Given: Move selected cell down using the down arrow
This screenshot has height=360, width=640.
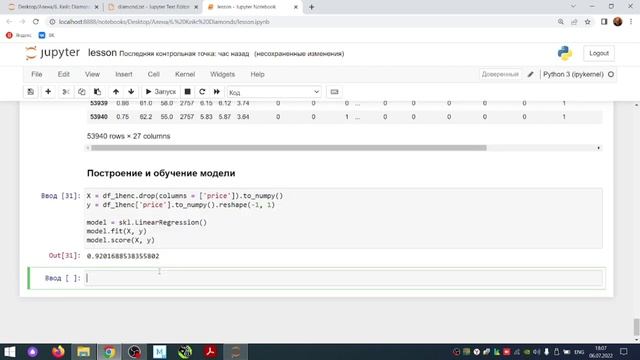Looking at the screenshot, I should [131, 92].
